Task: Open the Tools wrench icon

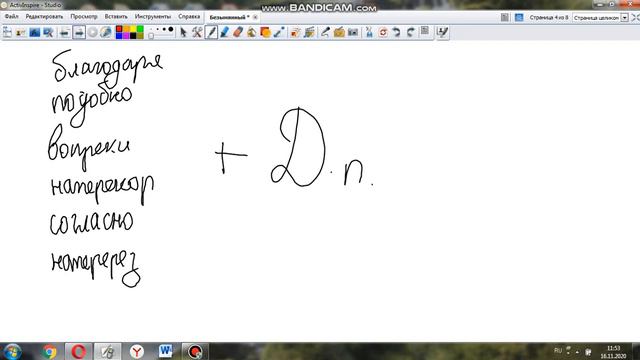Action: [x=197, y=32]
